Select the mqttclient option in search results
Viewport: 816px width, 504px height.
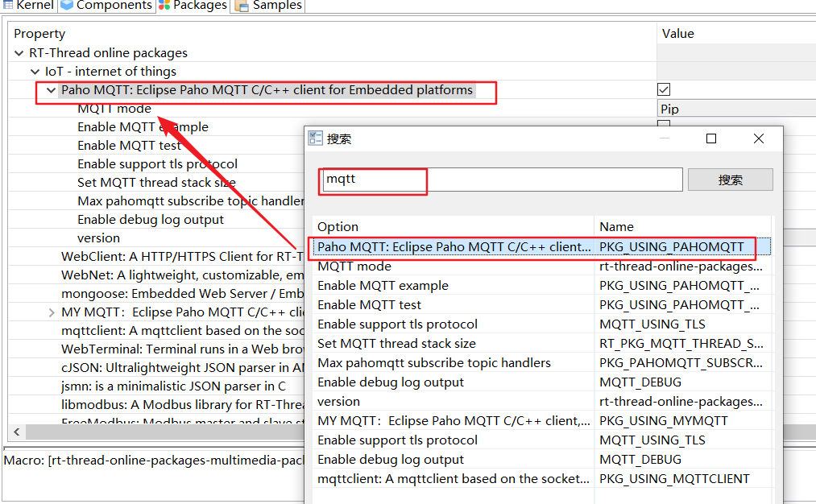pos(454,479)
